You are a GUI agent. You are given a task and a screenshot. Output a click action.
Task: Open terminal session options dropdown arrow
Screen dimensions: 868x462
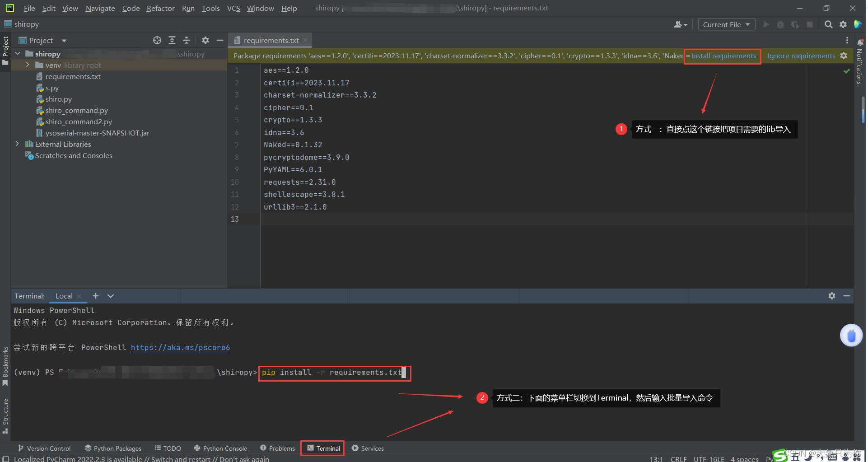point(111,296)
